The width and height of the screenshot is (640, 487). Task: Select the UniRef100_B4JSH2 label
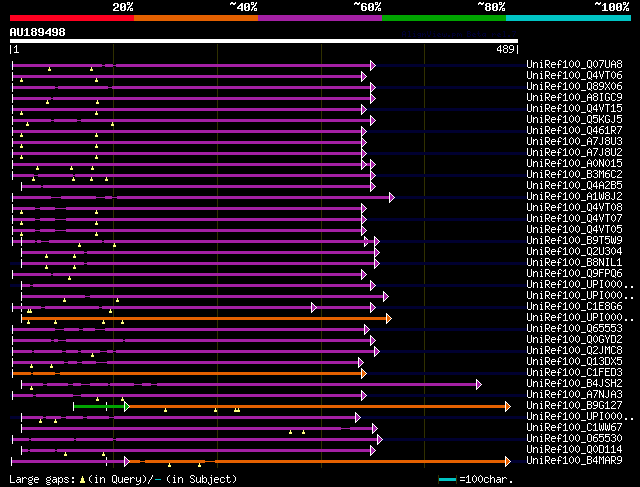click(574, 384)
